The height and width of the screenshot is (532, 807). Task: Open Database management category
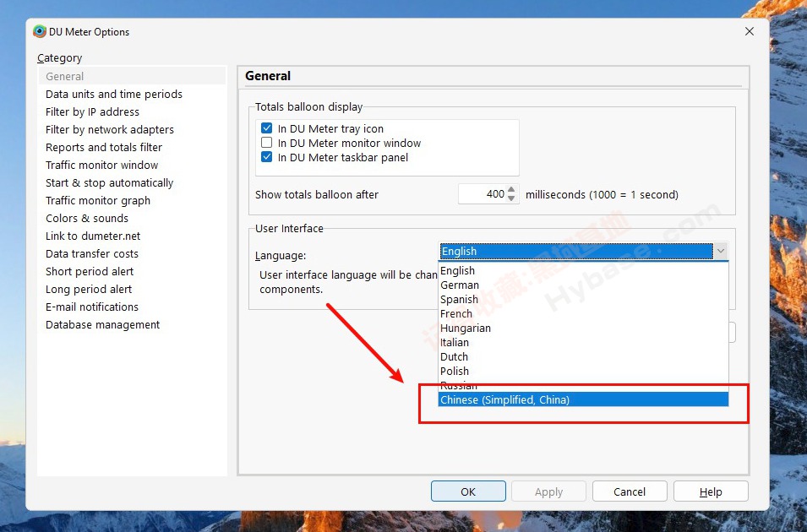click(x=102, y=325)
